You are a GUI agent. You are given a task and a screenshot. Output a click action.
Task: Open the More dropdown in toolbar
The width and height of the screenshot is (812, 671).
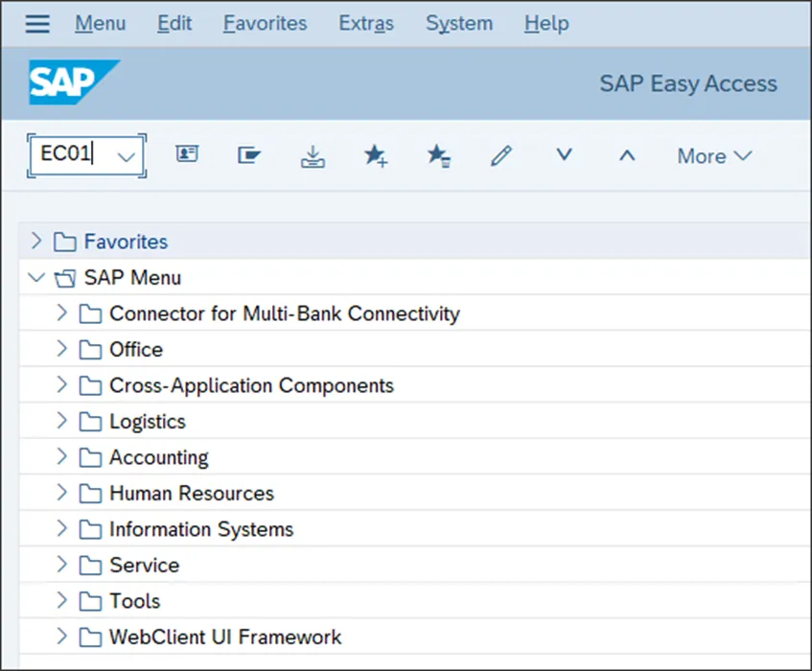714,156
